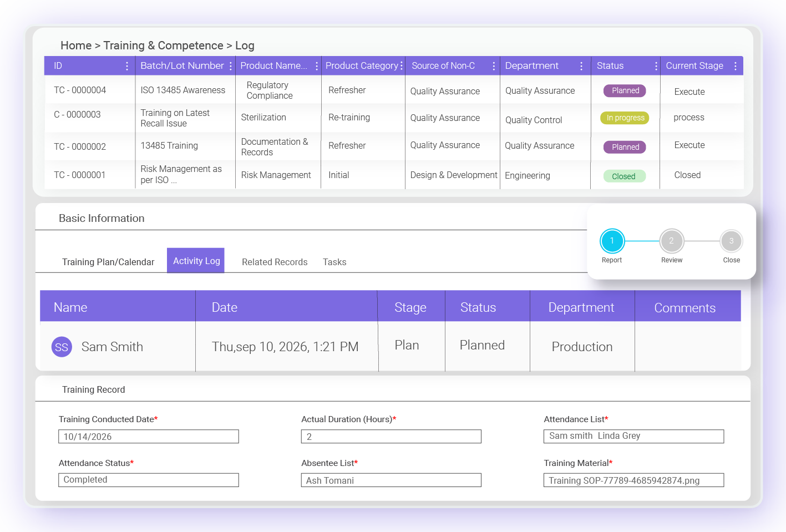Image resolution: width=786 pixels, height=532 pixels.
Task: Click the Quality Control department cell
Action: [x=534, y=120]
